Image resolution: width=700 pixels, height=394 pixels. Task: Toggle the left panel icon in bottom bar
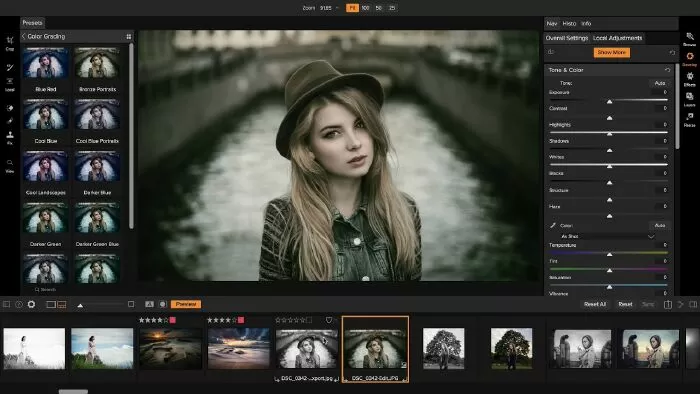click(6, 304)
